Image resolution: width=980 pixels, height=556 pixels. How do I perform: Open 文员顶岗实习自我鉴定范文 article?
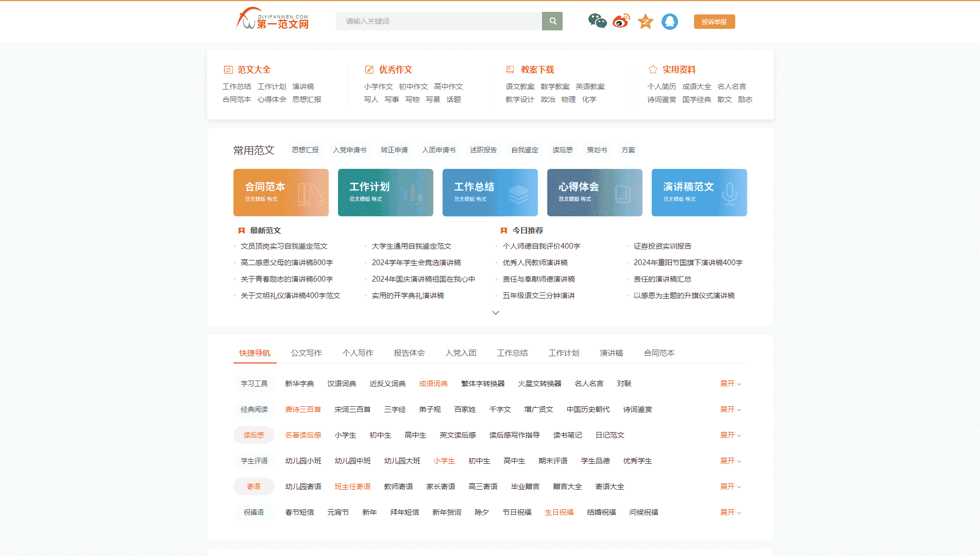coord(284,246)
